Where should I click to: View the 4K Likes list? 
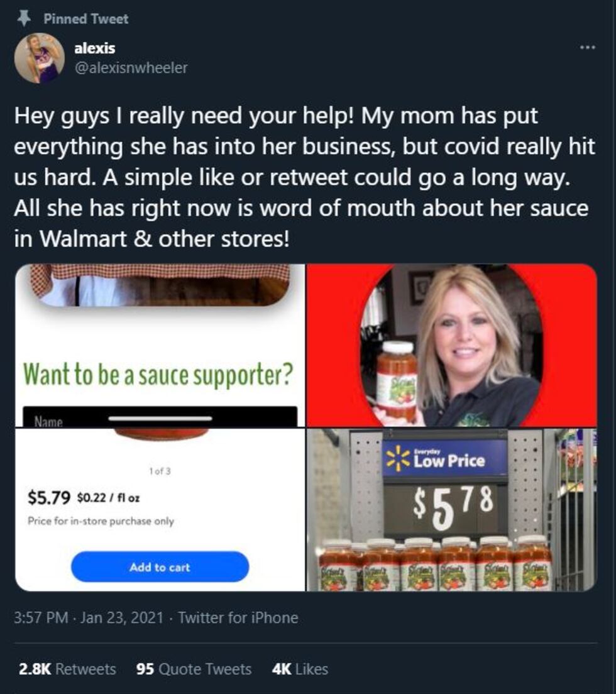point(300,669)
